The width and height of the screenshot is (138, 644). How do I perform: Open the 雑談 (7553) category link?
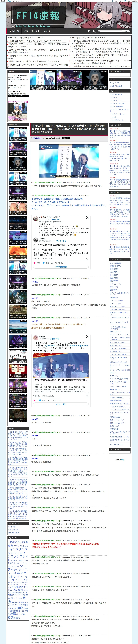tap(114, 278)
